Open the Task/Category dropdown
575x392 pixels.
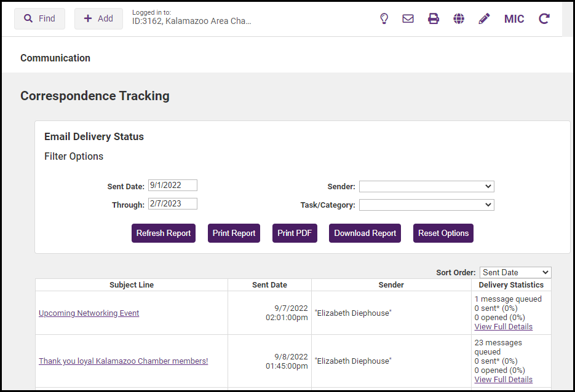pos(426,205)
